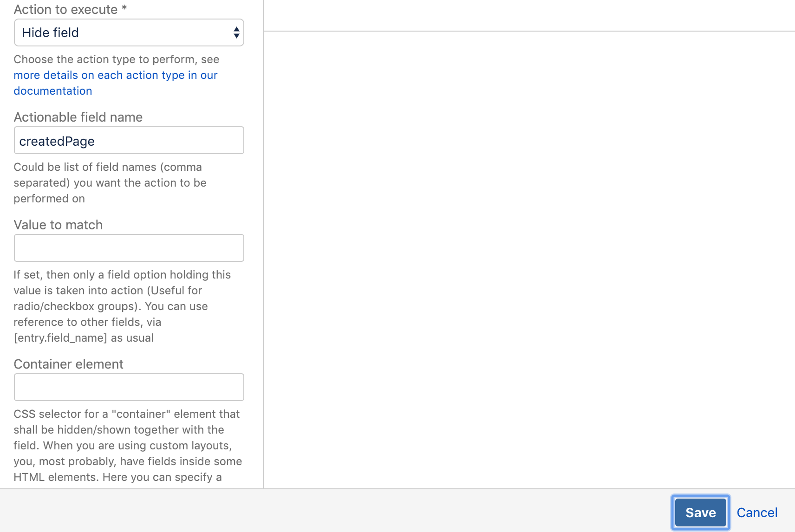Image resolution: width=795 pixels, height=532 pixels.
Task: Select the 'Action to execute *' label
Action: (70, 9)
